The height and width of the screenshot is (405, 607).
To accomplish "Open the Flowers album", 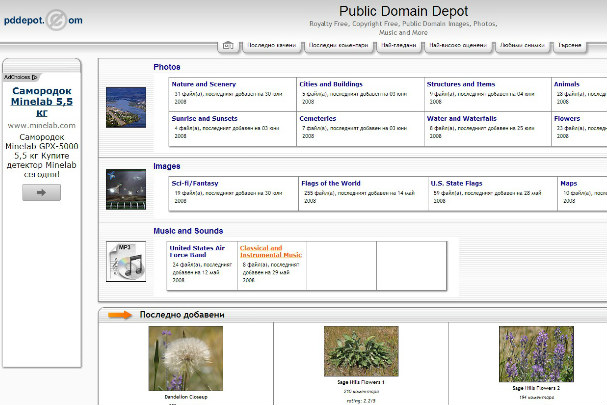I will pyautogui.click(x=567, y=118).
